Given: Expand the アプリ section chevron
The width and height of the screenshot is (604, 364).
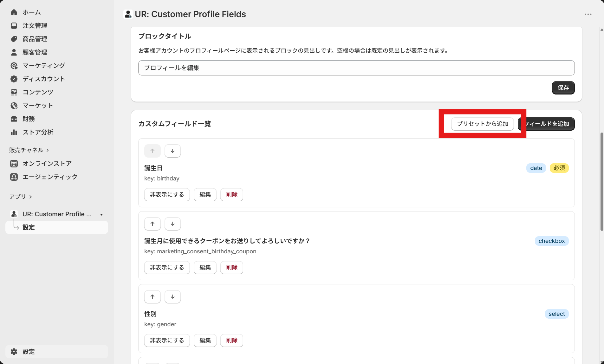Looking at the screenshot, I should (x=30, y=197).
